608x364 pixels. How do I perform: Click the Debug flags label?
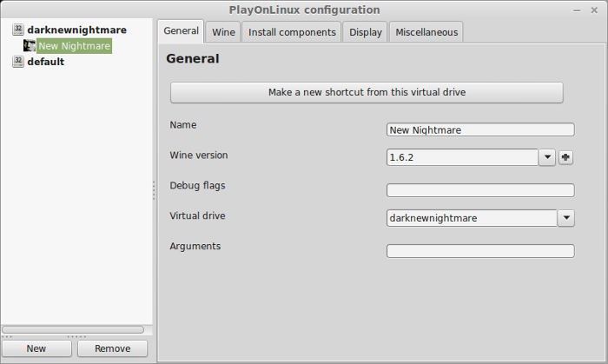(197, 186)
